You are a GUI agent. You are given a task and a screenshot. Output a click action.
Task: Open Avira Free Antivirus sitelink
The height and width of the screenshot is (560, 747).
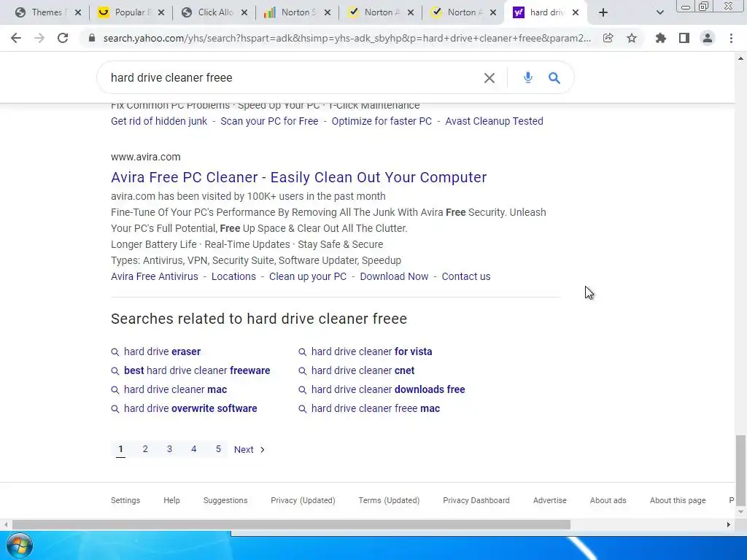tap(155, 276)
